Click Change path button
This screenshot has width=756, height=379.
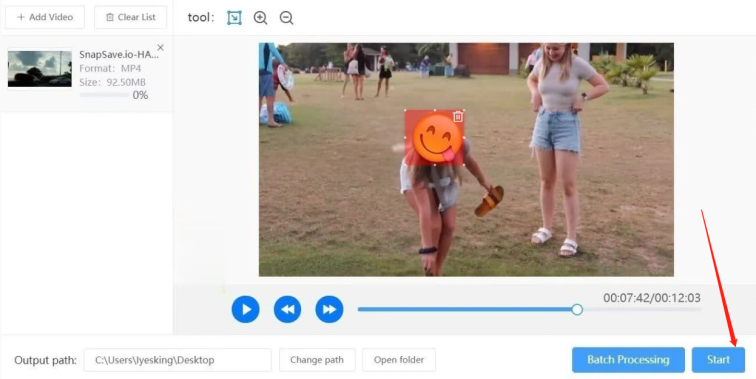click(317, 360)
